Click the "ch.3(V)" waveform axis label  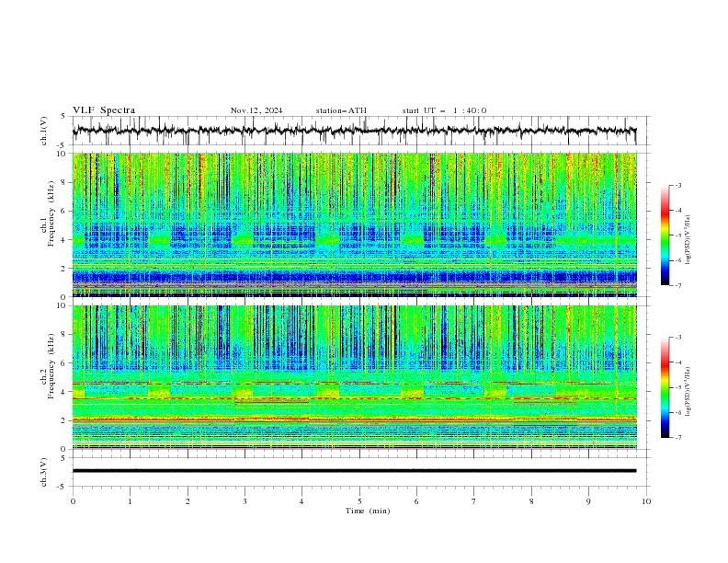(44, 473)
